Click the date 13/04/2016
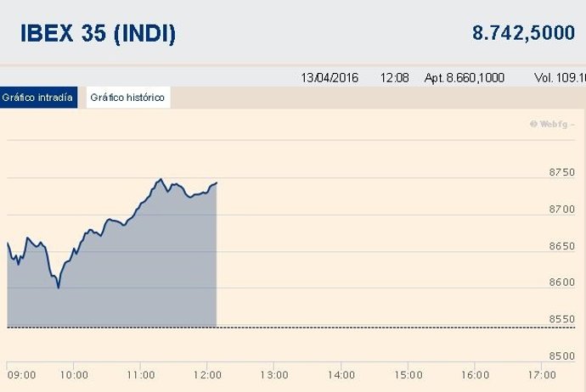The height and width of the screenshot is (392, 586). click(330, 77)
